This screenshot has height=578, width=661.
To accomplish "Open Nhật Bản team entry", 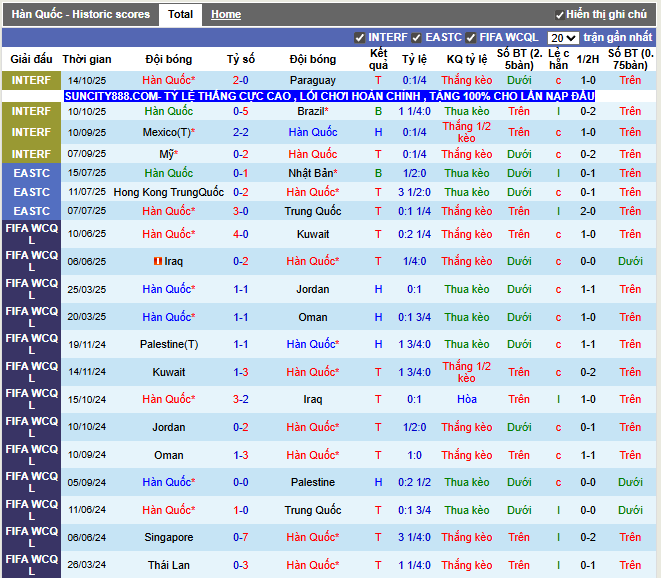I will coord(313,173).
